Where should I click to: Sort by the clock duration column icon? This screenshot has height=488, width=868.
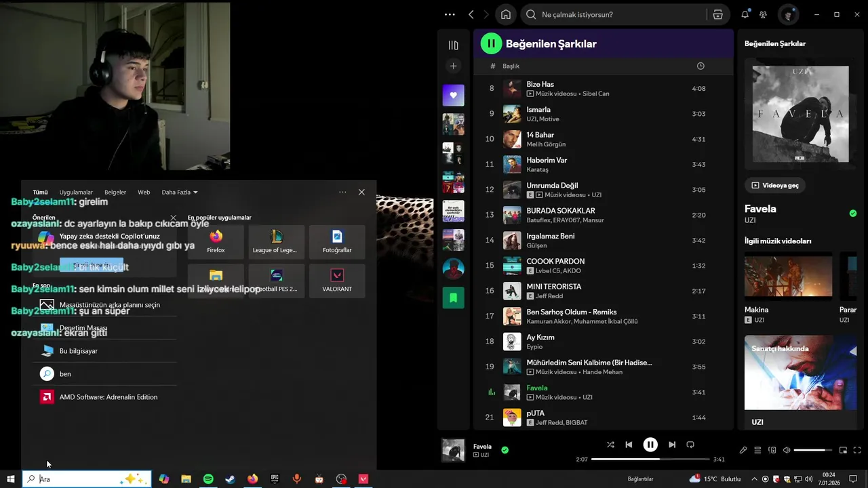point(701,66)
